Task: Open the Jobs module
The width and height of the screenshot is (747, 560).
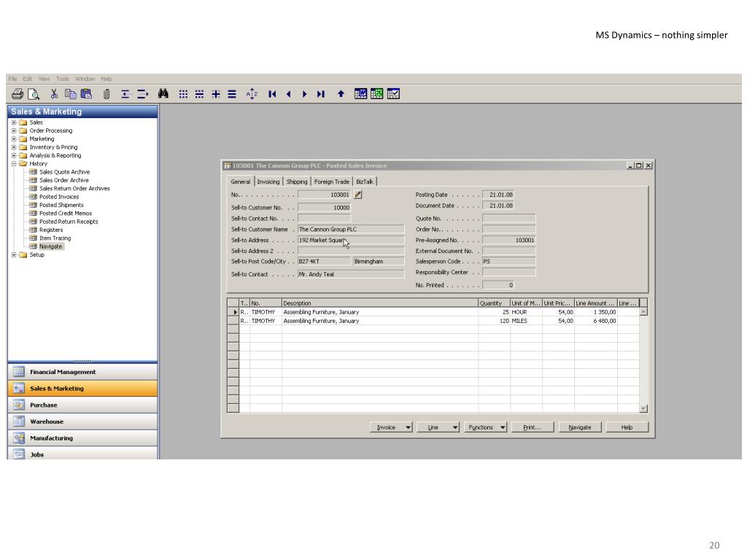Action: click(x=82, y=454)
